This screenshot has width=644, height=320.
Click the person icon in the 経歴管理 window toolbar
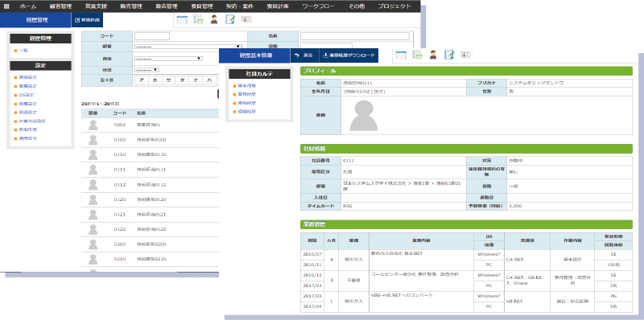click(214, 19)
